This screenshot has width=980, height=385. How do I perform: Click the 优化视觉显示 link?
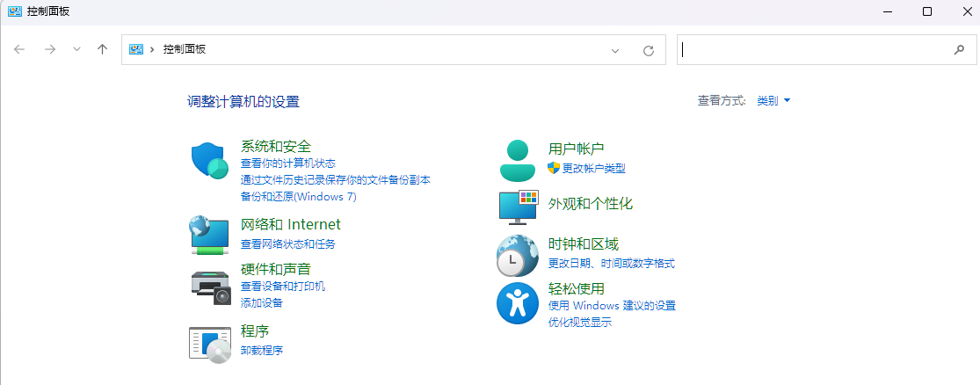(580, 323)
